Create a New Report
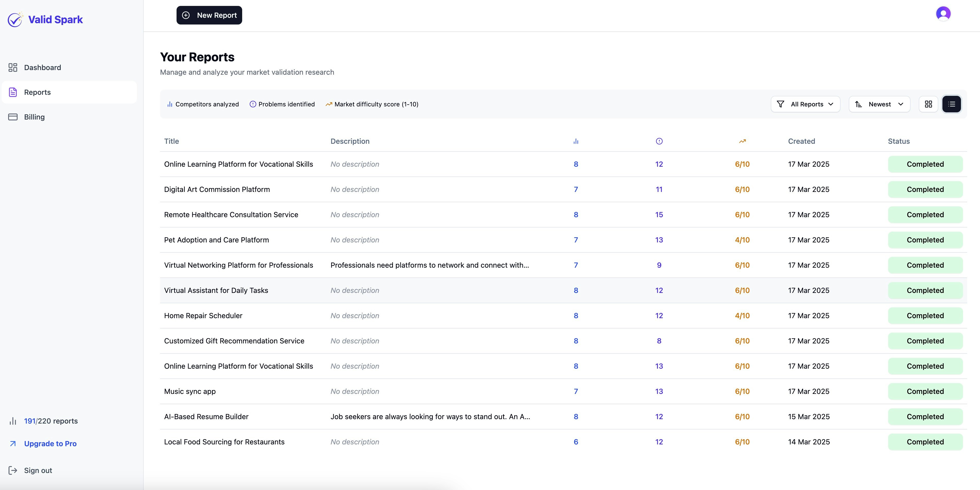 (209, 15)
